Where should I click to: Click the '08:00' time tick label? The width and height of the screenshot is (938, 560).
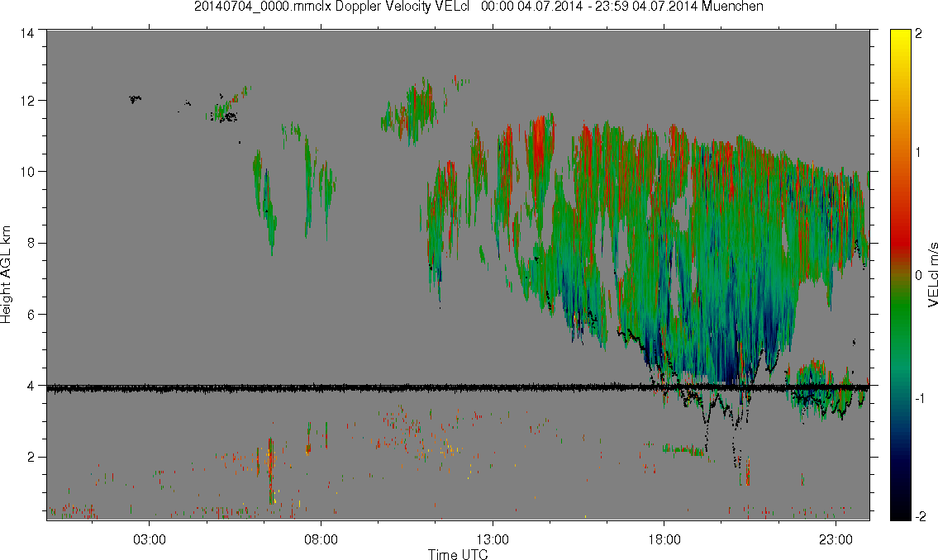tap(321, 539)
